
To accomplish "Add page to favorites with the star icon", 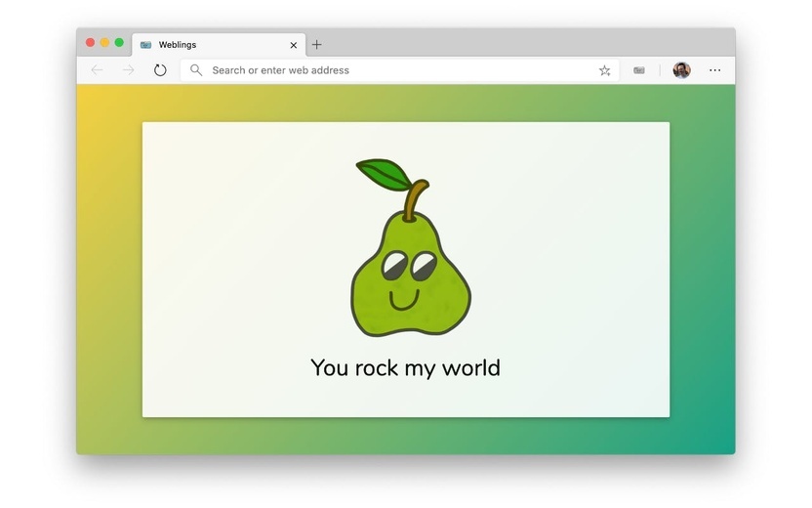I will click(604, 70).
